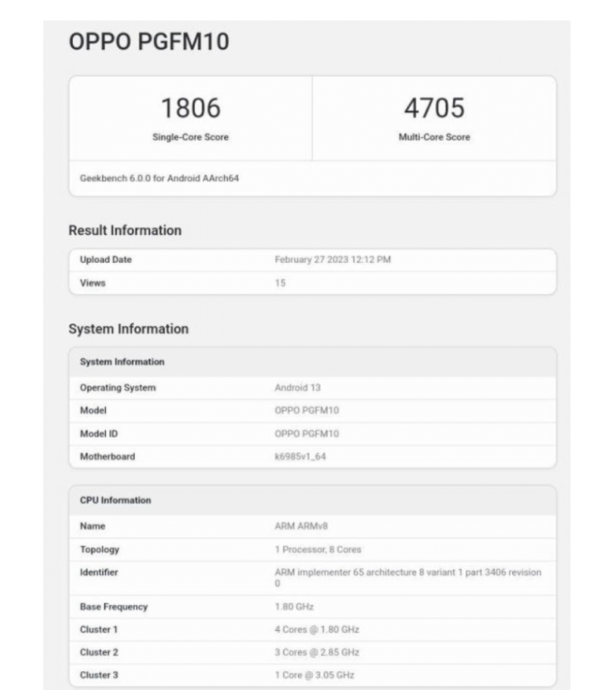Viewport: 616px width, 690px height.
Task: Select the multi-core score value 4705
Action: [435, 108]
